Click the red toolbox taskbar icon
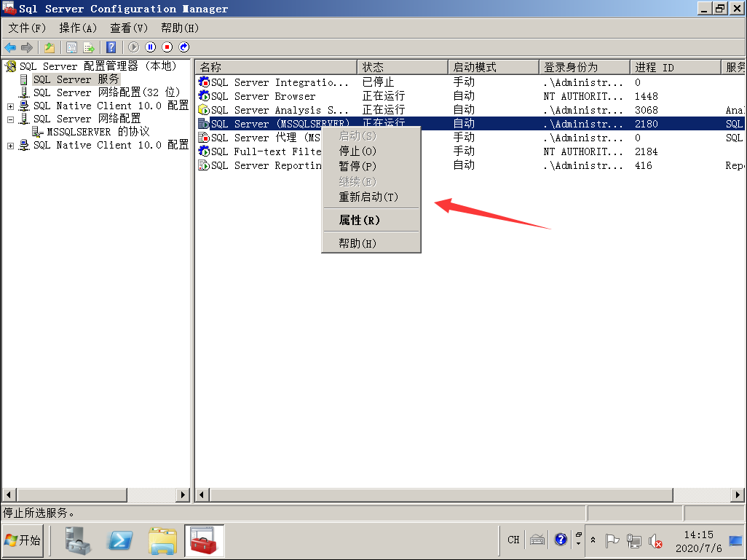Image resolution: width=747 pixels, height=560 pixels. point(204,540)
